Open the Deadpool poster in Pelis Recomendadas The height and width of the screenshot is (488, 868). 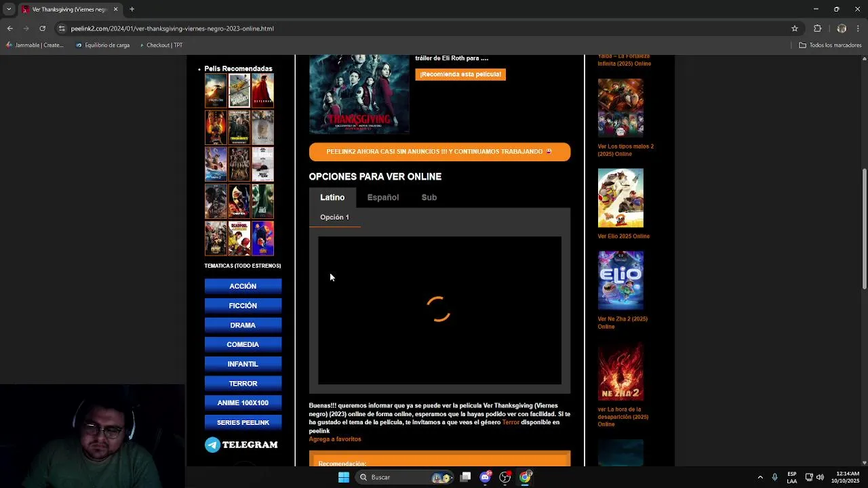tap(239, 239)
